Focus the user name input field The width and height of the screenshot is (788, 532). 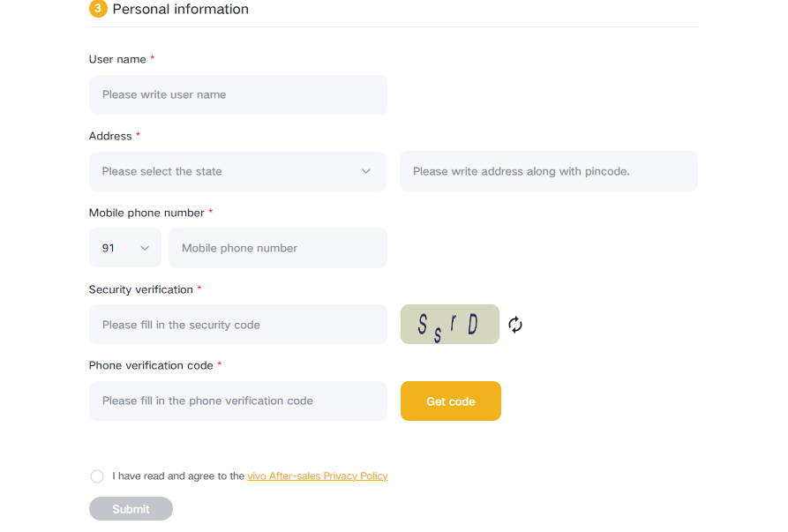pos(237,94)
